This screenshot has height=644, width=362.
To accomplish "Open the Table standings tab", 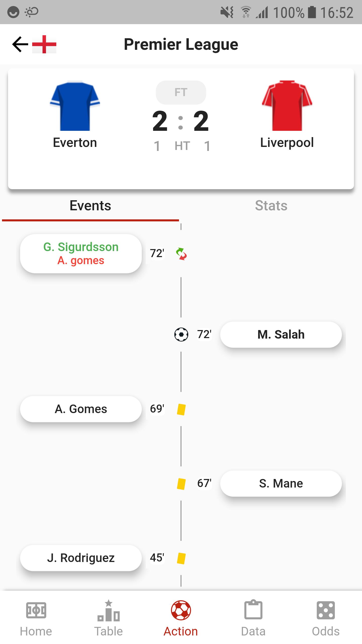I will [108, 618].
